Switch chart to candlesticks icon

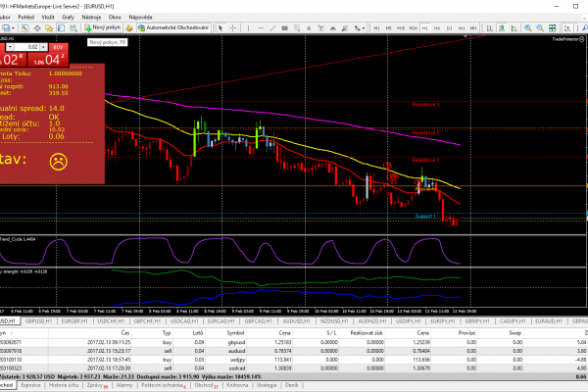pos(502,28)
